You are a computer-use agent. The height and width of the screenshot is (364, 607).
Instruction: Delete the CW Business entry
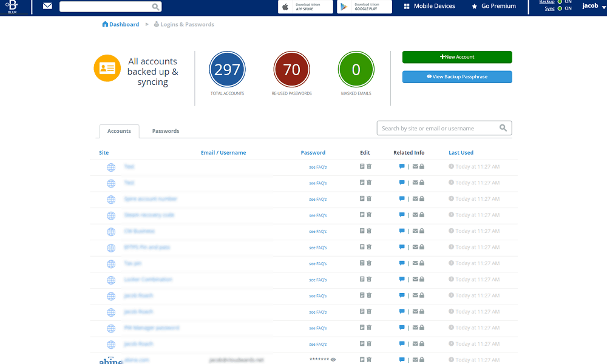pyautogui.click(x=369, y=231)
